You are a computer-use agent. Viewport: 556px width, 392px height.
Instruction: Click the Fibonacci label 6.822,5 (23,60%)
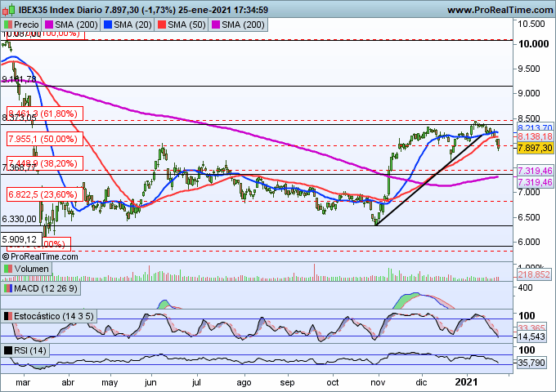coord(45,194)
